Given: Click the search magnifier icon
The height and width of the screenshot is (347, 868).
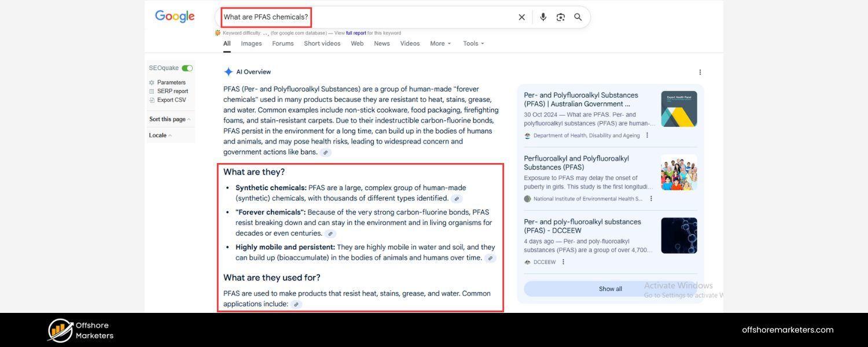Looking at the screenshot, I should coord(578,17).
